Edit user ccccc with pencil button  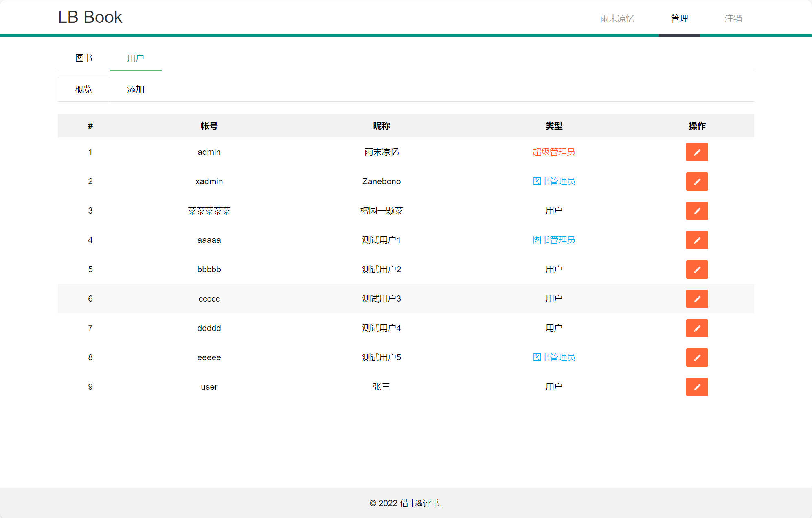click(x=697, y=299)
